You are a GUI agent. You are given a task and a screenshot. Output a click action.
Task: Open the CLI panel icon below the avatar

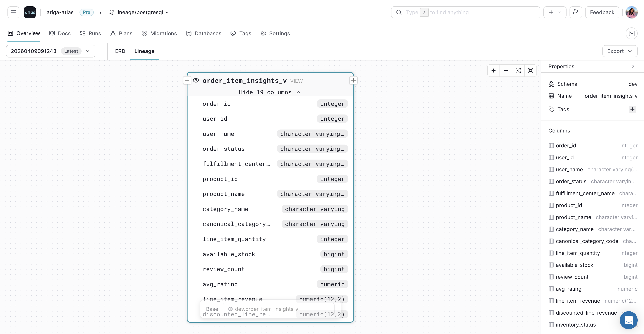[x=632, y=33]
